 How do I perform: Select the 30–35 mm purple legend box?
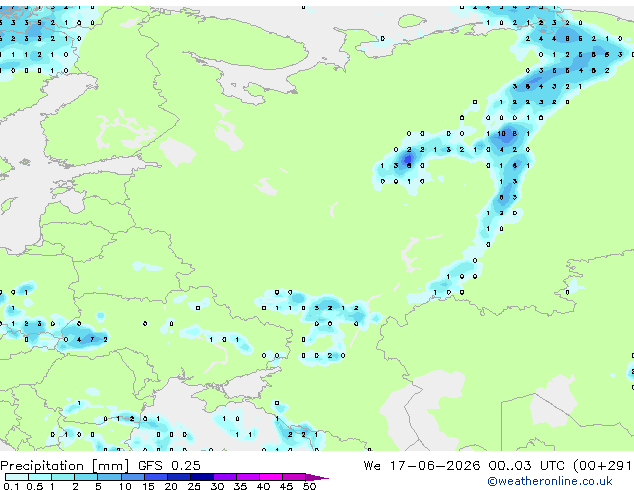[224, 477]
